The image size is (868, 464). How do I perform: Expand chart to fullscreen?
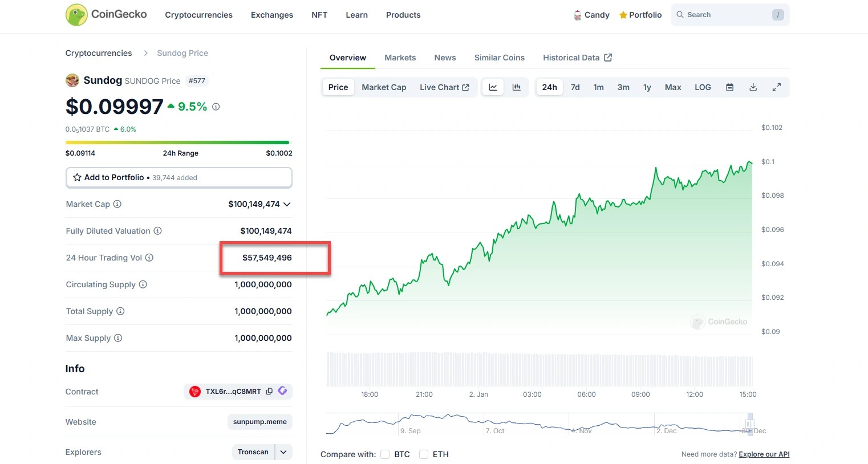tap(776, 87)
